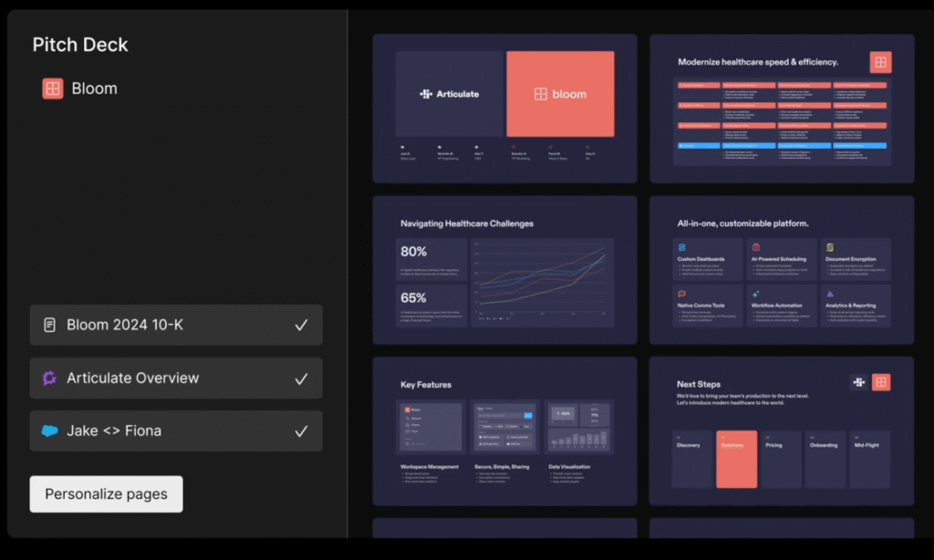
Task: Click the Next Steps slide title
Action: [x=699, y=384]
